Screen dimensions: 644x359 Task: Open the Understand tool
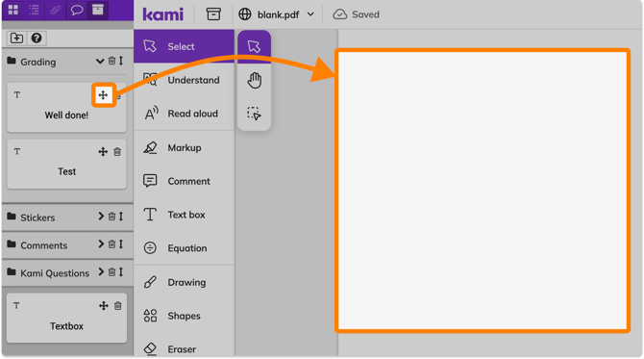(184, 80)
